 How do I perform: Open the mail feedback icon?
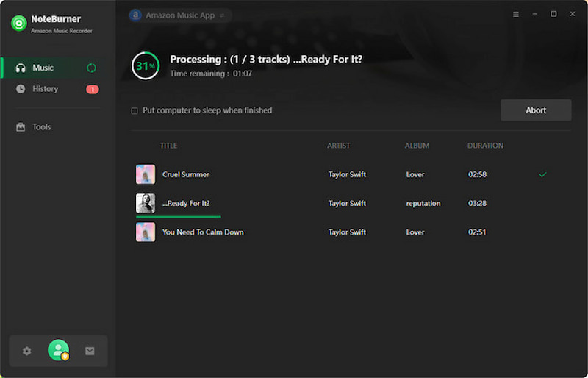tap(90, 351)
